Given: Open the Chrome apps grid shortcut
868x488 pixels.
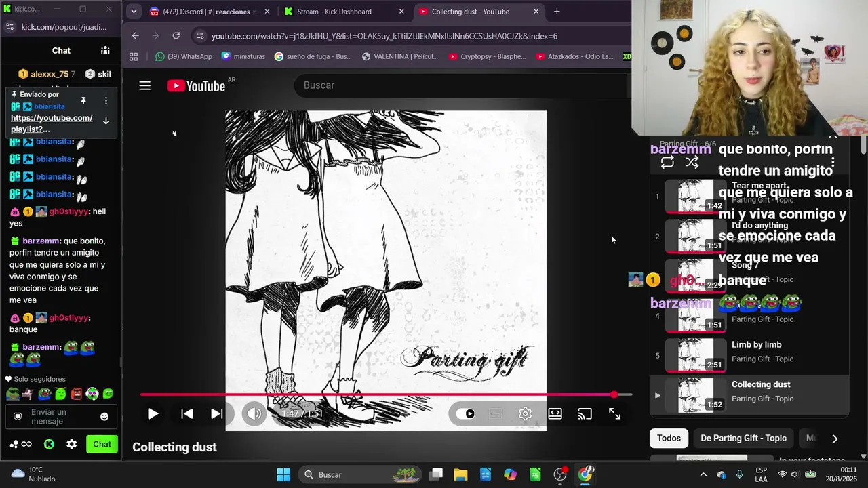Looking at the screenshot, I should pyautogui.click(x=134, y=56).
